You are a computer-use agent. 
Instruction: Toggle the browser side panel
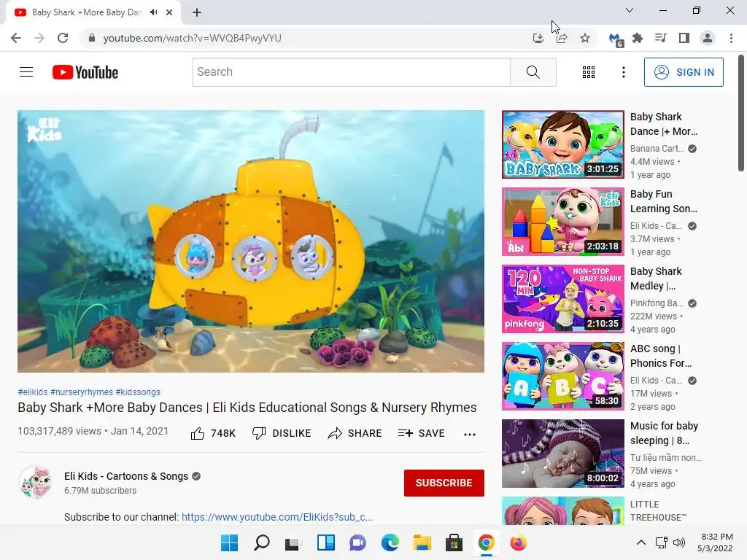(x=684, y=38)
